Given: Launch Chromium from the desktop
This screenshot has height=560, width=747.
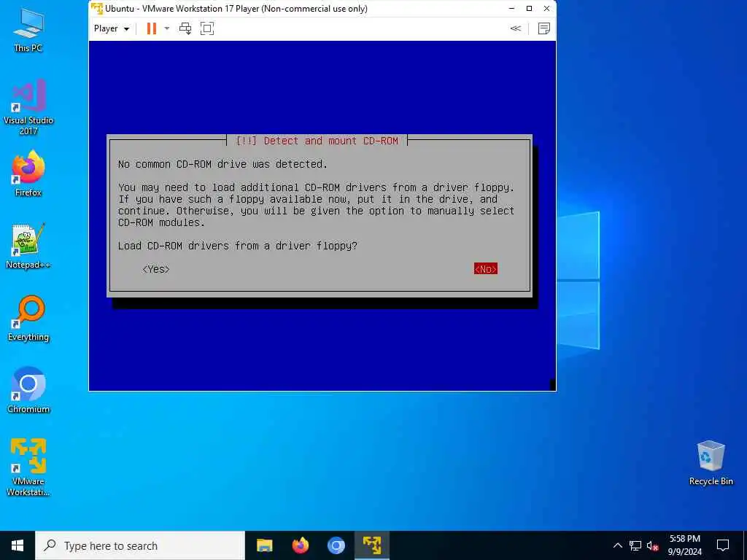Looking at the screenshot, I should point(28,391).
